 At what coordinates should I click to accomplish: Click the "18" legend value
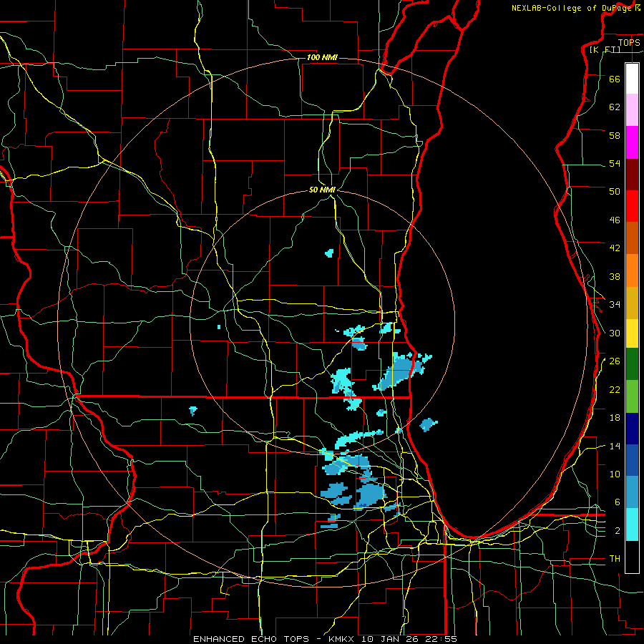click(615, 418)
